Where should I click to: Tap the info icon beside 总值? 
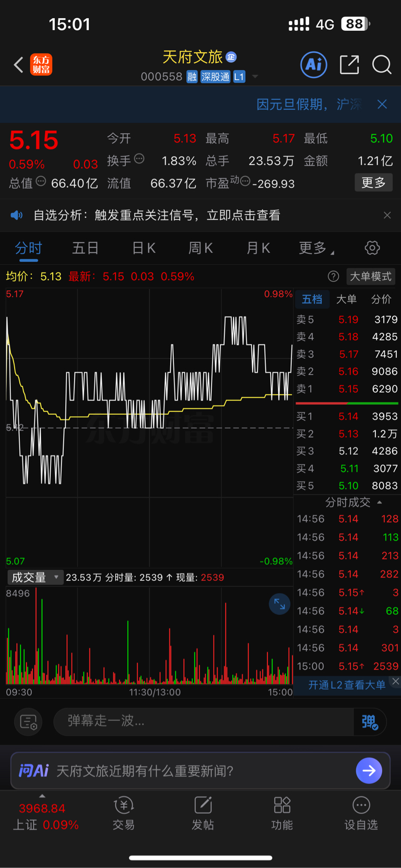41,181
